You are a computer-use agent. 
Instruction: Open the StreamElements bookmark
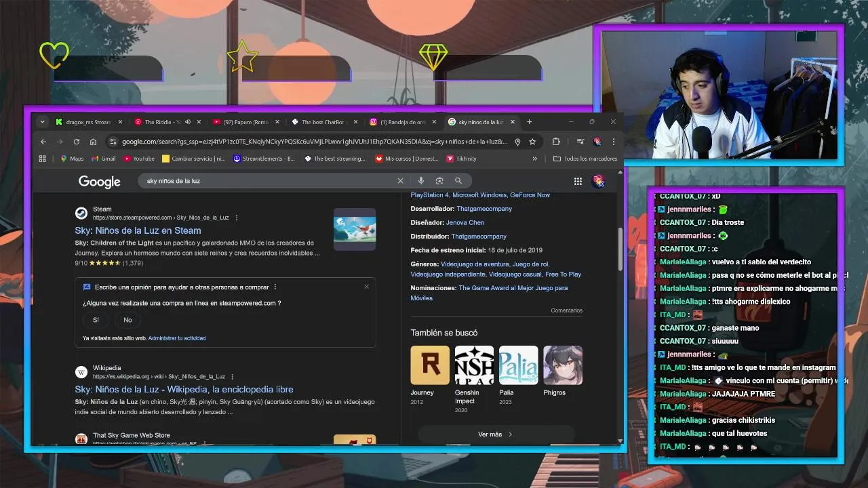(x=264, y=159)
